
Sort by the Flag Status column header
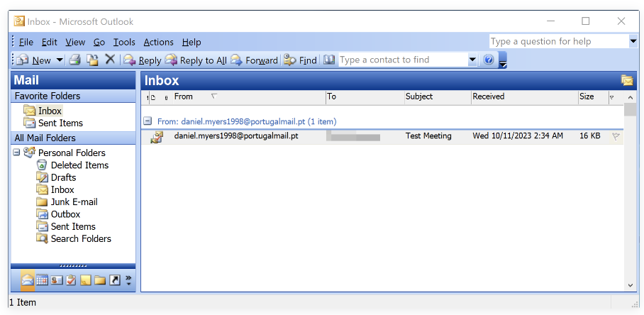coord(612,97)
